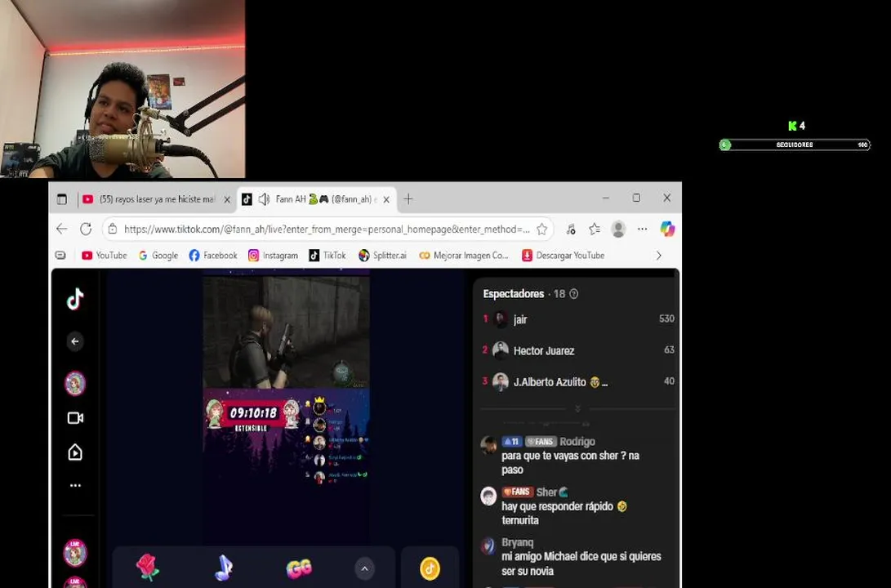The width and height of the screenshot is (891, 588).
Task: Click the browser back arrow
Action: [x=62, y=229]
